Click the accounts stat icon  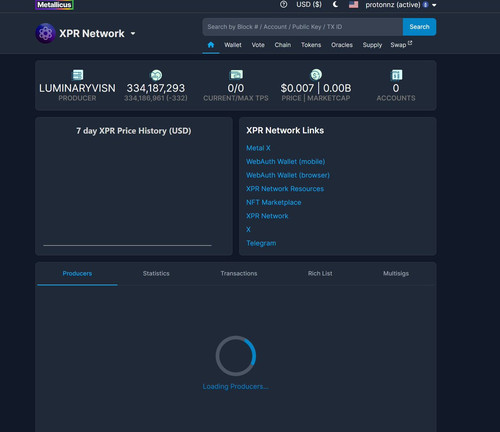(396, 75)
